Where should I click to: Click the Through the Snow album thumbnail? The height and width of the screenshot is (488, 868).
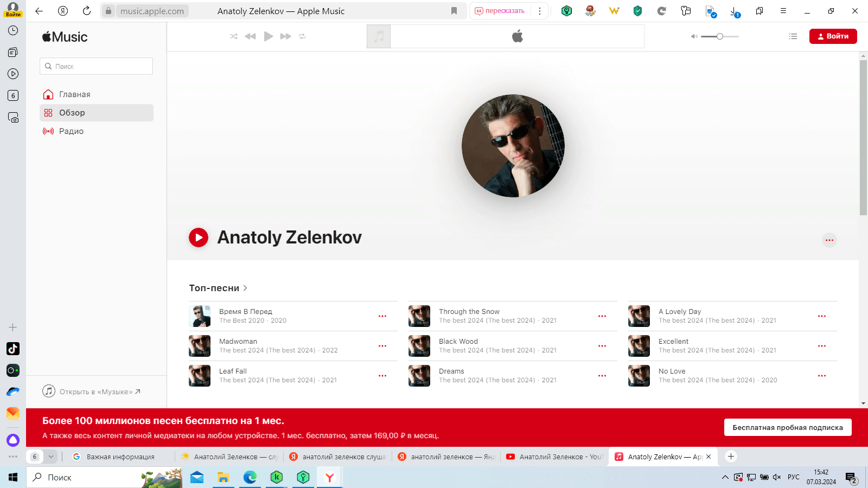pyautogui.click(x=419, y=316)
